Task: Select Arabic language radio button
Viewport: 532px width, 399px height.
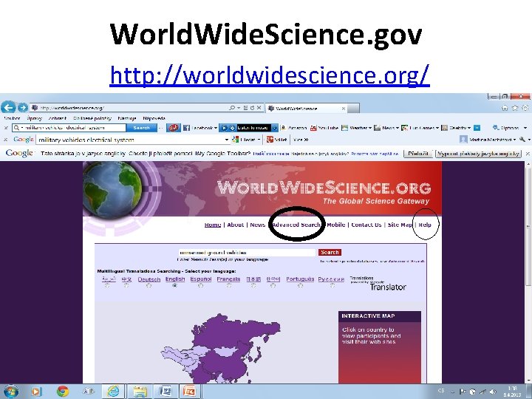Action: click(x=107, y=286)
